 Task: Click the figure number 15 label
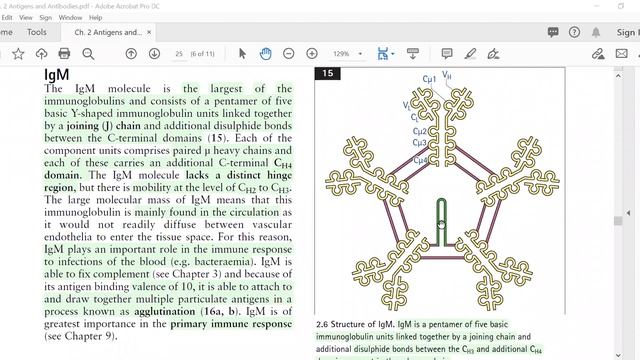328,73
